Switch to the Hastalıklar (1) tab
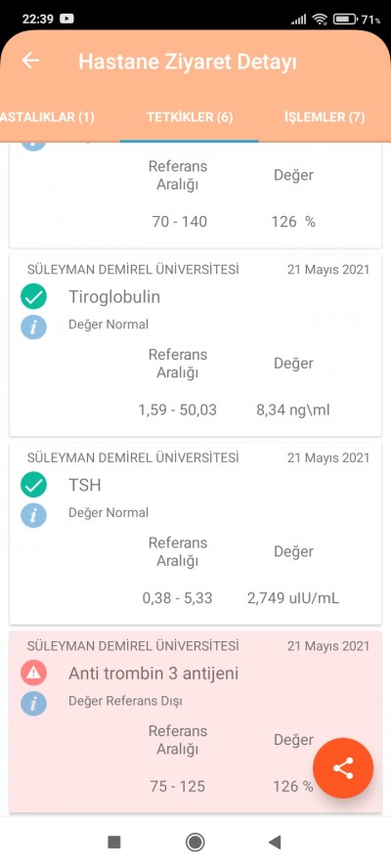 coord(48,117)
